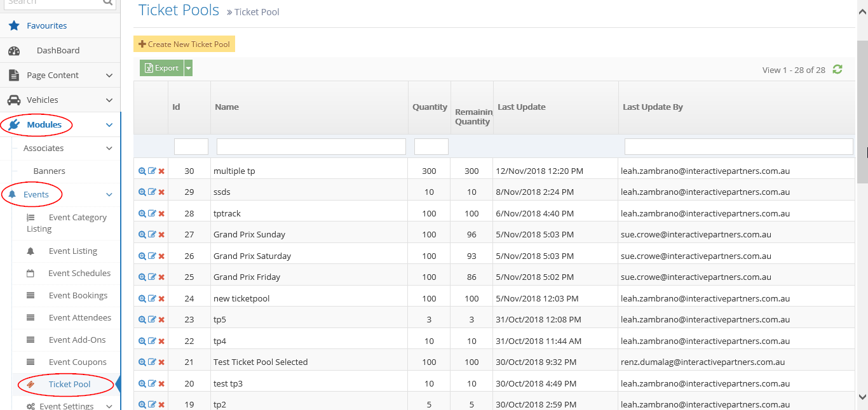Click edit icon for Grand Prix Sunday
This screenshot has width=868, height=410.
(152, 235)
